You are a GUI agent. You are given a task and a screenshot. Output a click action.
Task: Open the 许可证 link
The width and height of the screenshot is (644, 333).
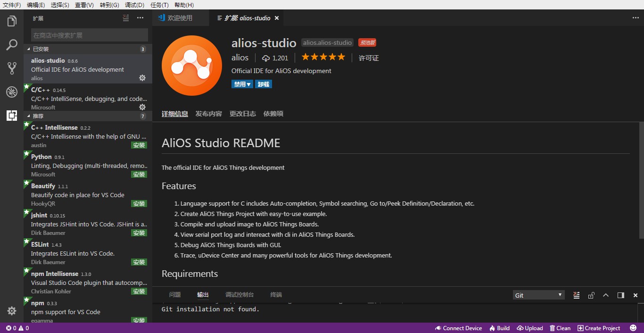pos(369,58)
